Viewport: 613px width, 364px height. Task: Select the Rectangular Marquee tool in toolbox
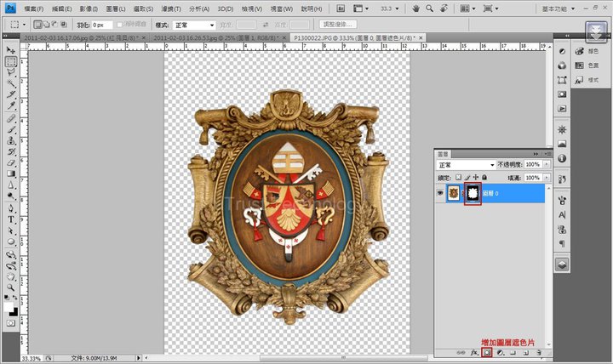pos(11,61)
